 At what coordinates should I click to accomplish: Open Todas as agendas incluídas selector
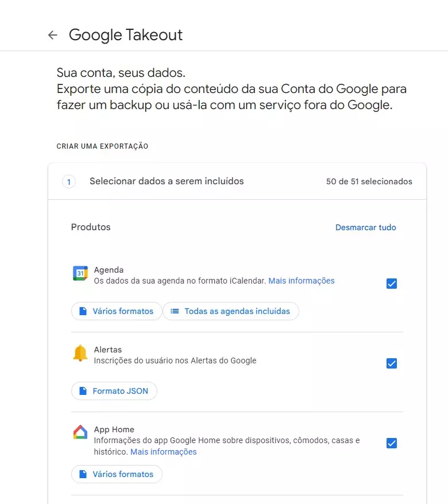click(231, 311)
